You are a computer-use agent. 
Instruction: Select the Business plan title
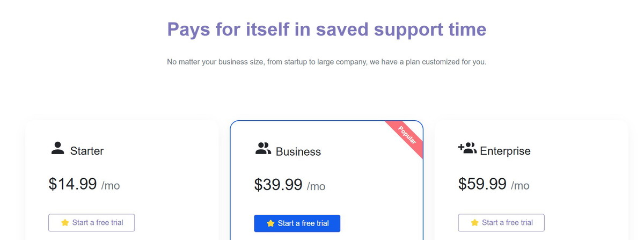[298, 152]
